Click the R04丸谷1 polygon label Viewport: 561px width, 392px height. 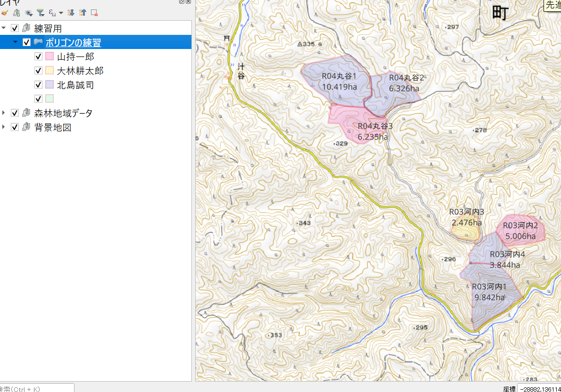coord(339,76)
